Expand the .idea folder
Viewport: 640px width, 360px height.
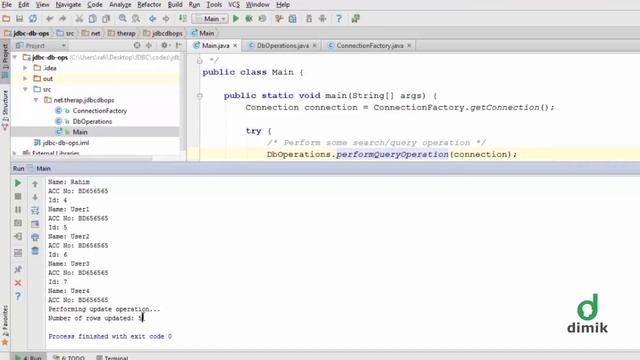25,68
